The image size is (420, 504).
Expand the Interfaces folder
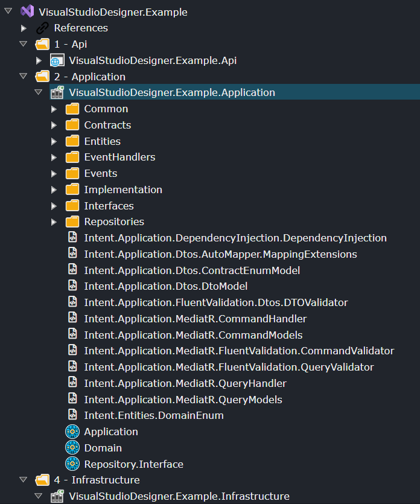[54, 206]
